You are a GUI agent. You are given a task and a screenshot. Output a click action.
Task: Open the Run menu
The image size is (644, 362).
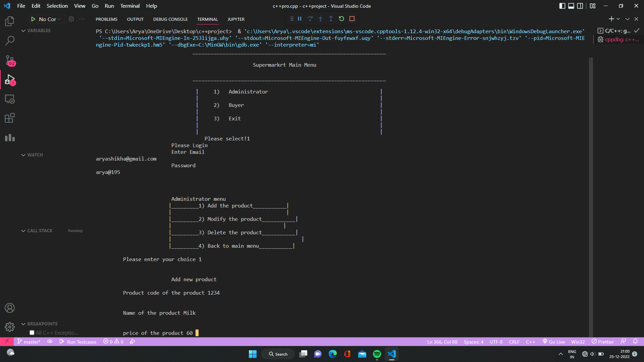click(x=109, y=6)
